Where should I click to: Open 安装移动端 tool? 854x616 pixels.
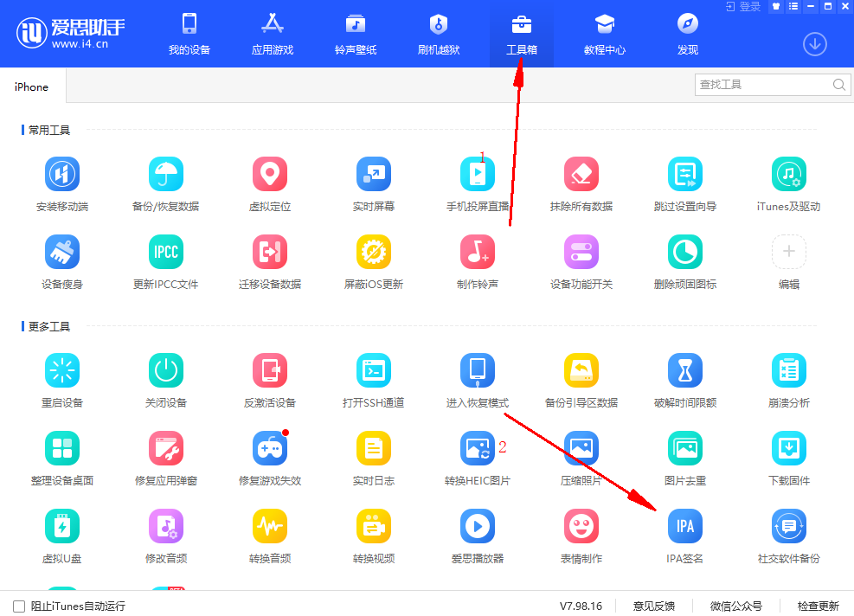[x=62, y=174]
